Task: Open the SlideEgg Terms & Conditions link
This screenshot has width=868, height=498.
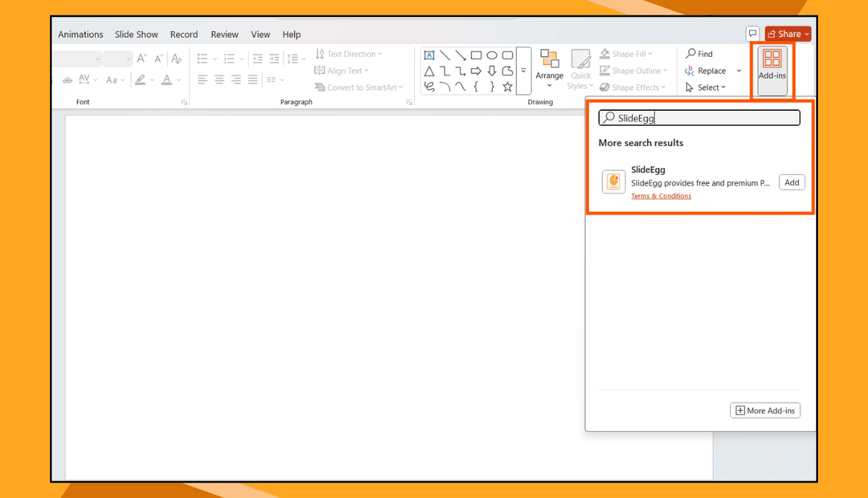Action: (x=661, y=196)
